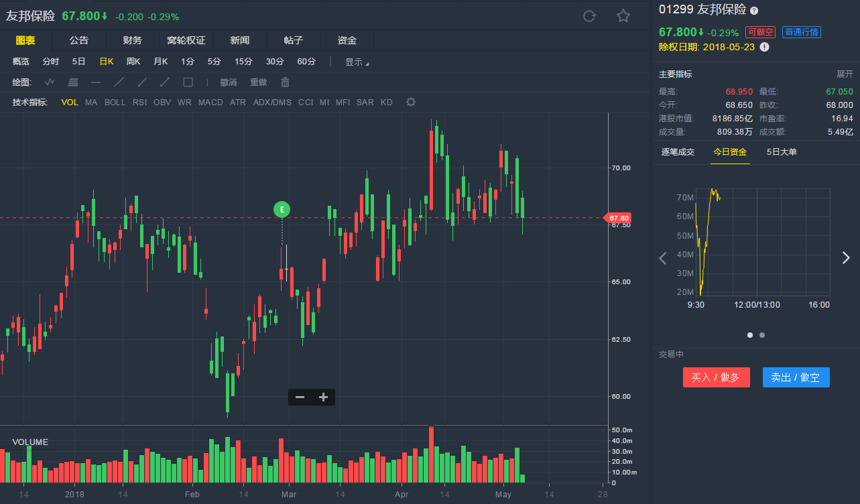Select the first carousel page dot
Image resolution: width=860 pixels, height=504 pixels.
[x=749, y=335]
